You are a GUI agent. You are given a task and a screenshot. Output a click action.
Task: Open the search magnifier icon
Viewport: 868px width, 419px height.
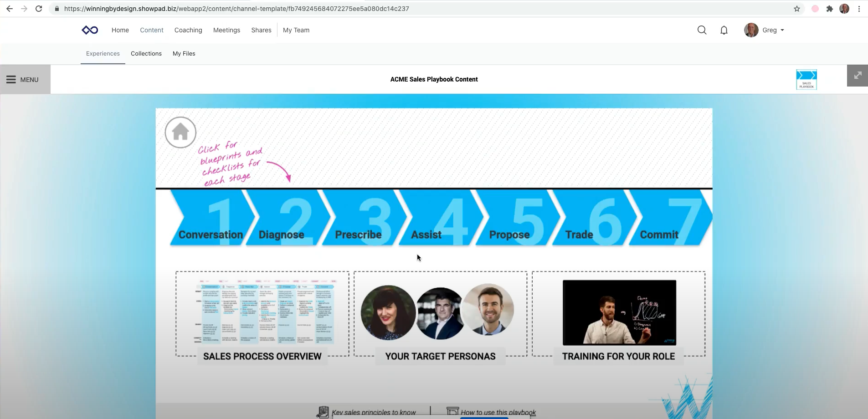click(x=702, y=30)
